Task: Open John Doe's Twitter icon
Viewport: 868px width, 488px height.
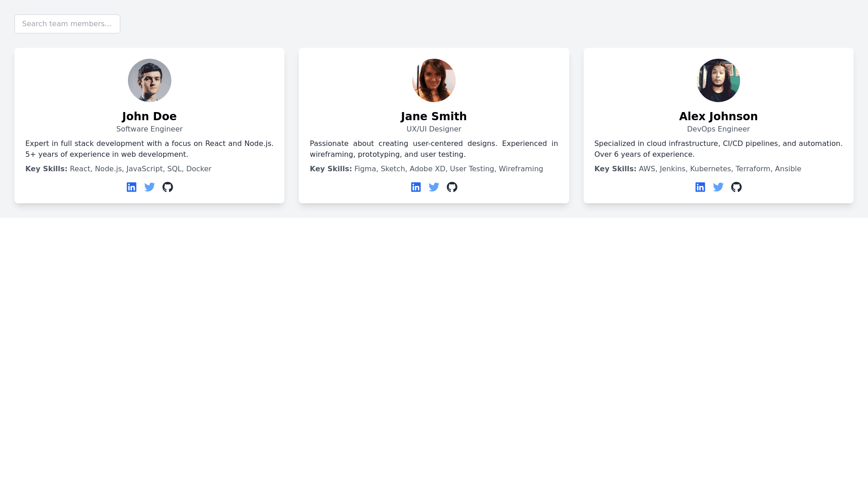Action: point(150,187)
